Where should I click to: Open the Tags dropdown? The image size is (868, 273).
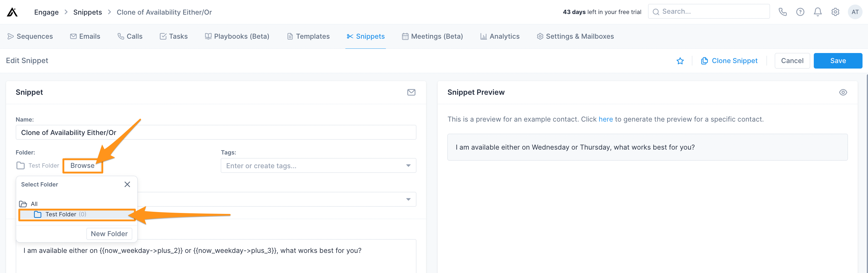pos(319,165)
